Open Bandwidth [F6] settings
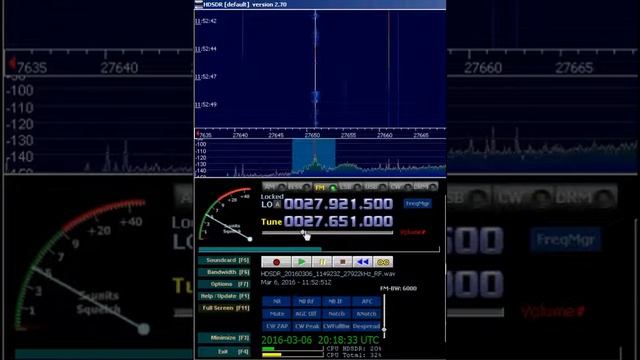This screenshot has width=640, height=360. pyautogui.click(x=224, y=272)
